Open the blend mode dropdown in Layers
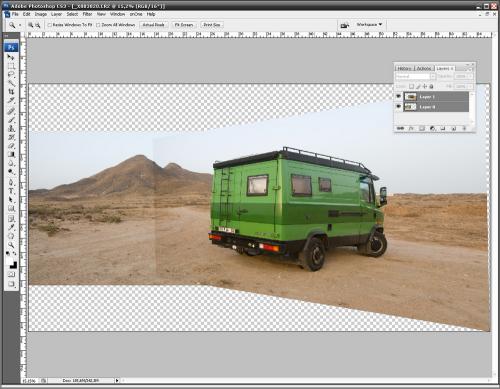Image resolution: width=500 pixels, height=389 pixels. [415, 76]
